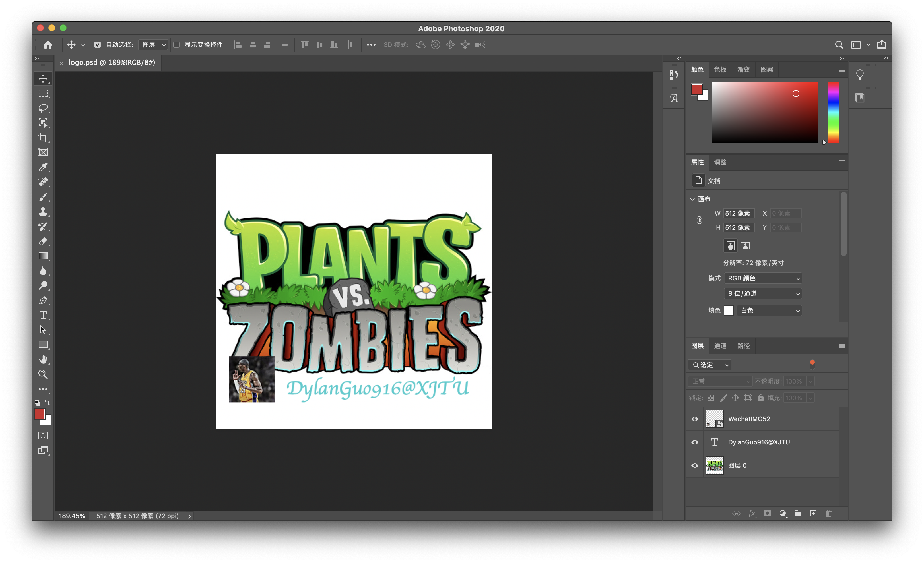Screen dimensions: 924x563
Task: Select the Zoom tool in toolbar
Action: tap(43, 374)
